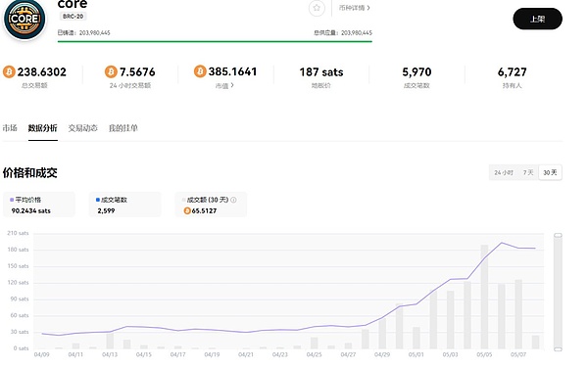Click Bitcoin icon beside 238.6302 total volume

(x=9, y=71)
